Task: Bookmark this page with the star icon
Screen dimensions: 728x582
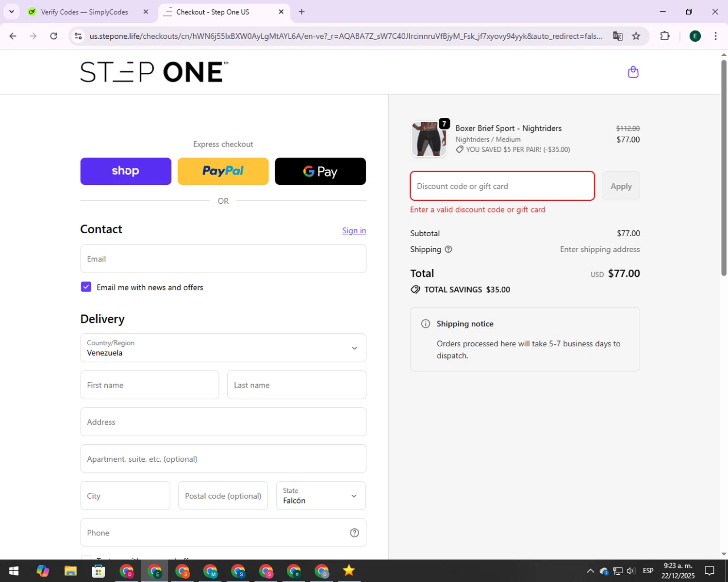Action: (636, 36)
